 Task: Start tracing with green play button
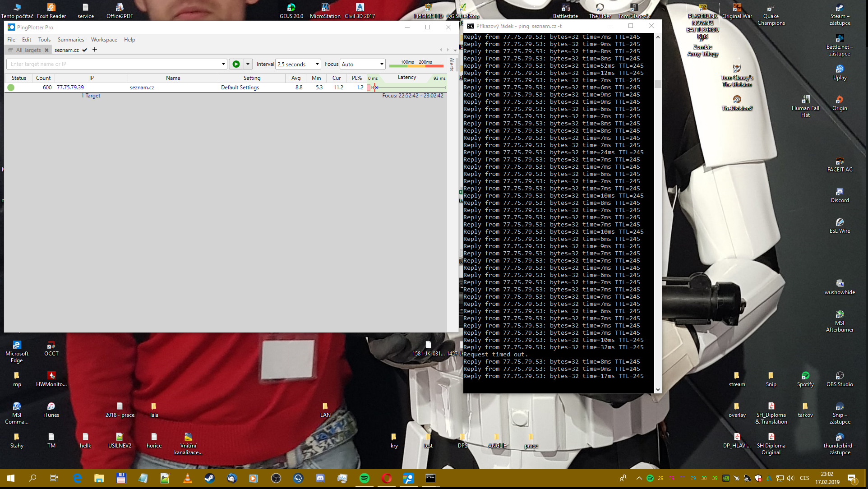tap(236, 64)
